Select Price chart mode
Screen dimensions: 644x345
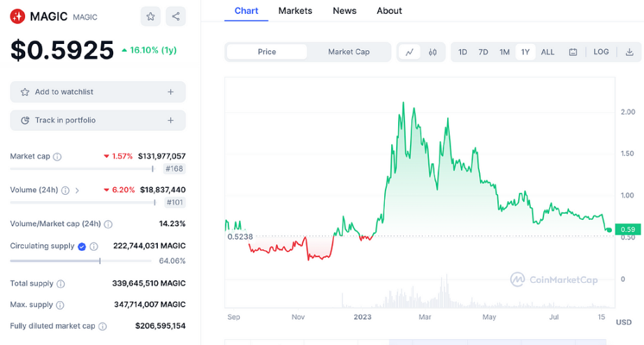point(267,52)
